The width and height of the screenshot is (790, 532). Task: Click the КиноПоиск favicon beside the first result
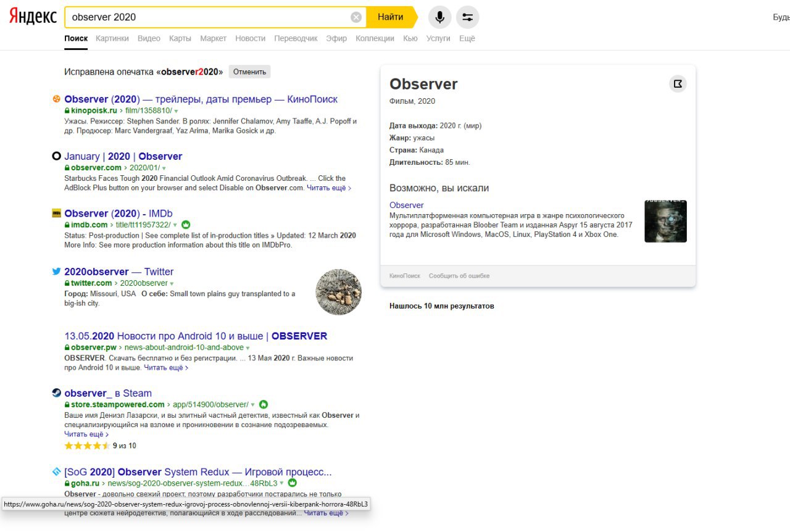56,99
